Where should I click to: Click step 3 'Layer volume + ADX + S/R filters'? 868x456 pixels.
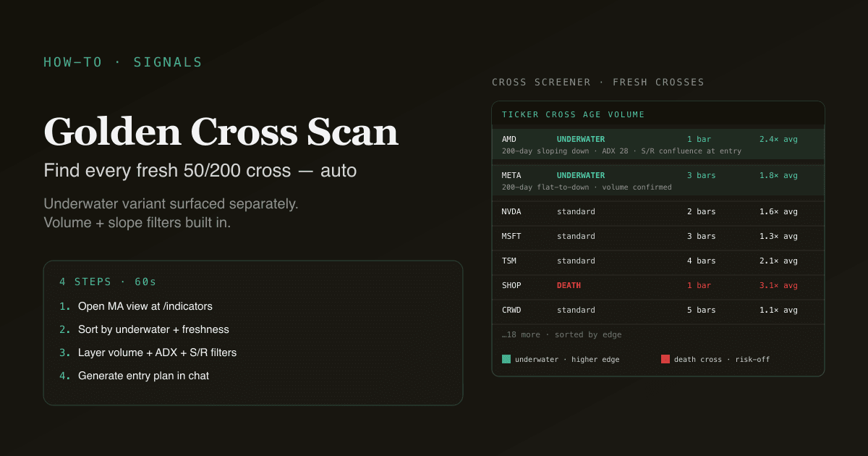[158, 352]
